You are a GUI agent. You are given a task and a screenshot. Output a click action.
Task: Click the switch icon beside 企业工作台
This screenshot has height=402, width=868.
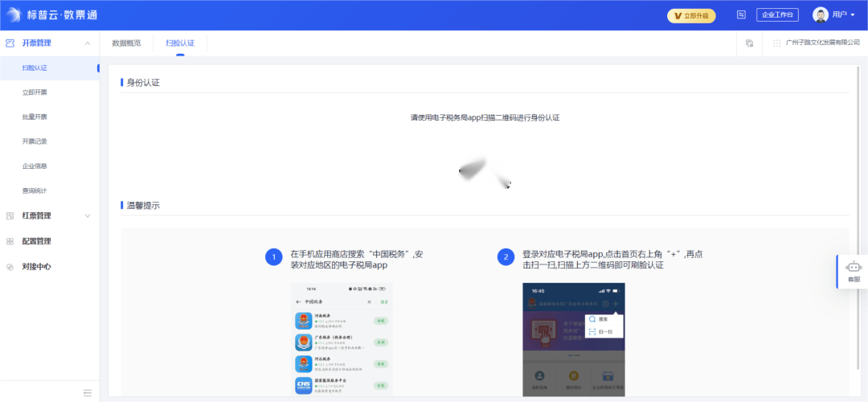pos(741,14)
